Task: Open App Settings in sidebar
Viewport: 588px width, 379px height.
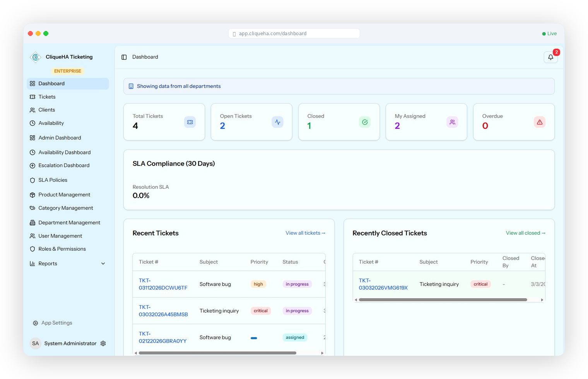Action: [56, 323]
